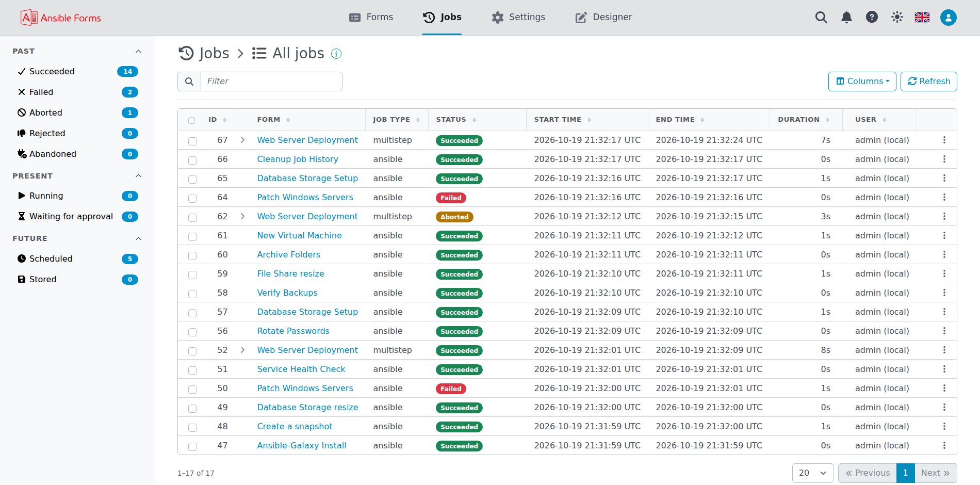Go to Next page in pagination
980x485 pixels.
(935, 473)
